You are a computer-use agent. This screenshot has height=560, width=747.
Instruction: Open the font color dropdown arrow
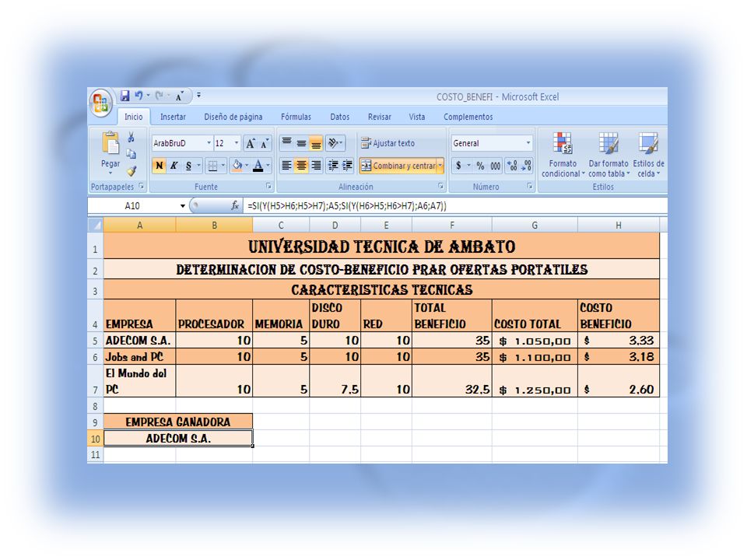268,166
